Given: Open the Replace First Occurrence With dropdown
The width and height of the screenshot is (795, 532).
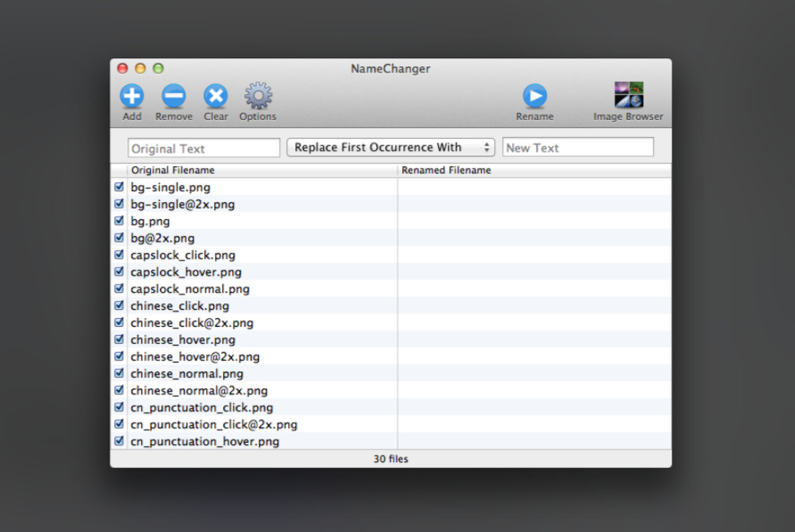Looking at the screenshot, I should click(390, 148).
